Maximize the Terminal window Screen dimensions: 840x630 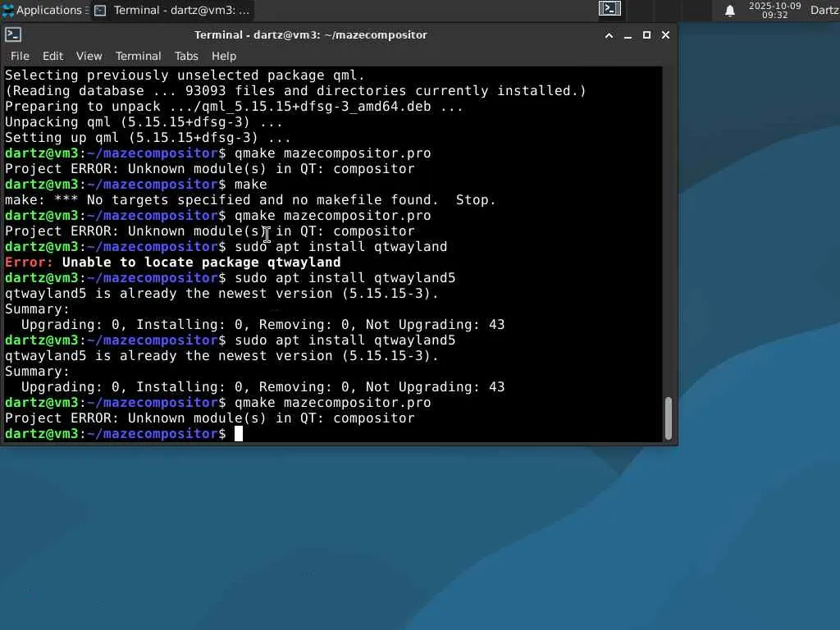click(646, 34)
